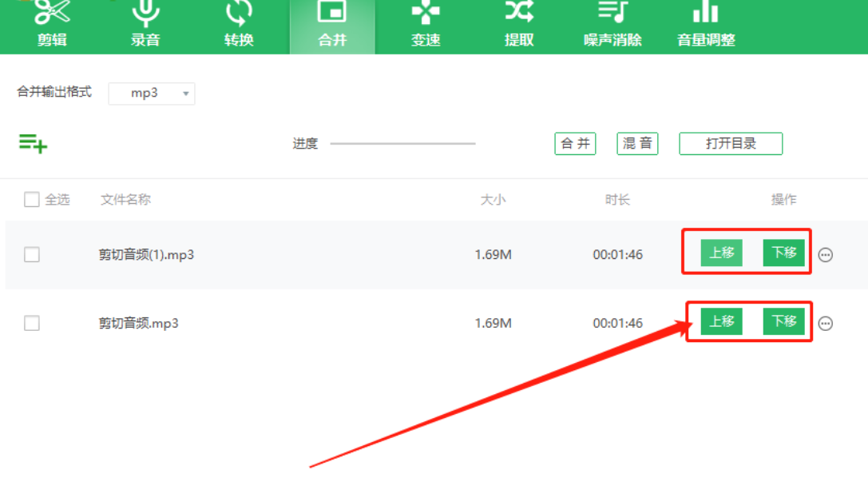Click the 操作 column header

[784, 199]
